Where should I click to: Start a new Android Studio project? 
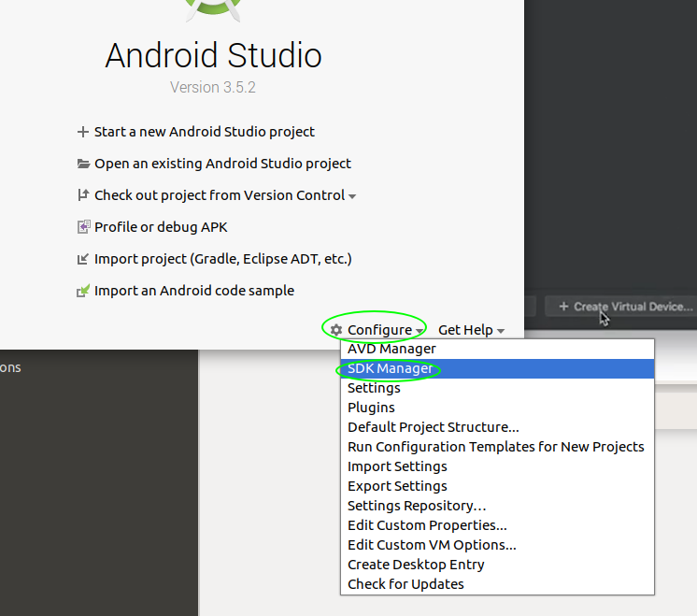[x=204, y=132]
